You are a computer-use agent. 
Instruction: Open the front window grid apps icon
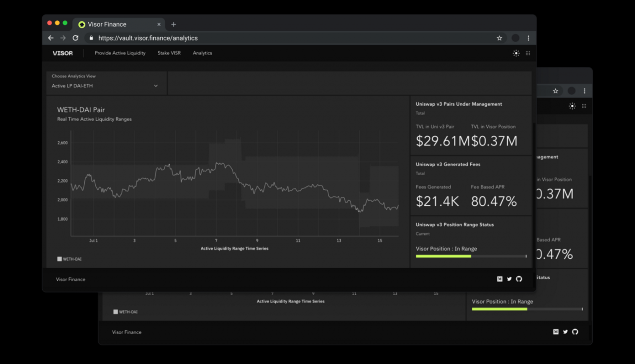coord(528,53)
